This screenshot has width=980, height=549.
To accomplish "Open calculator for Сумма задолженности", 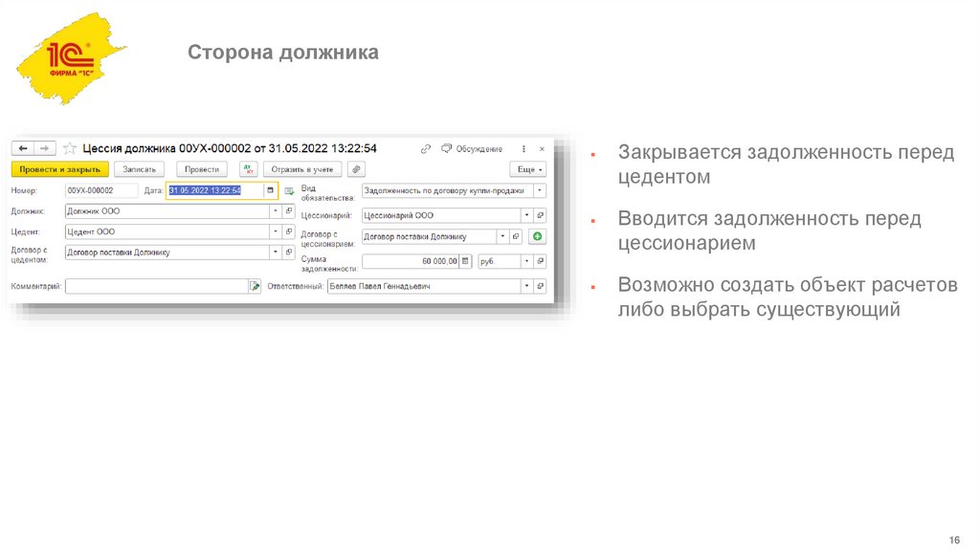I will click(x=466, y=261).
